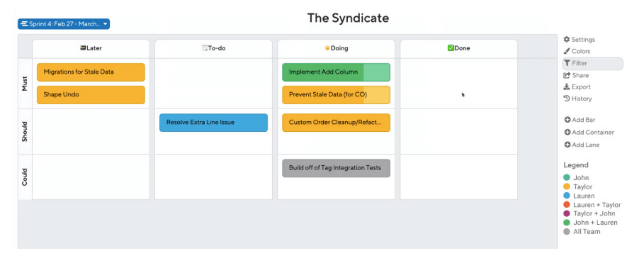Click the Filter funnel icon
This screenshot has width=644, height=263.
[x=567, y=63]
